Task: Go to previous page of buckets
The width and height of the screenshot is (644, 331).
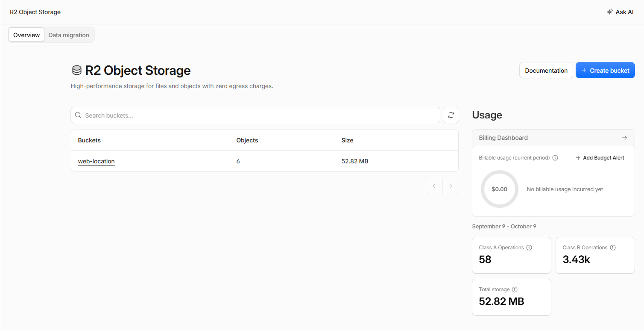Action: pos(434,186)
